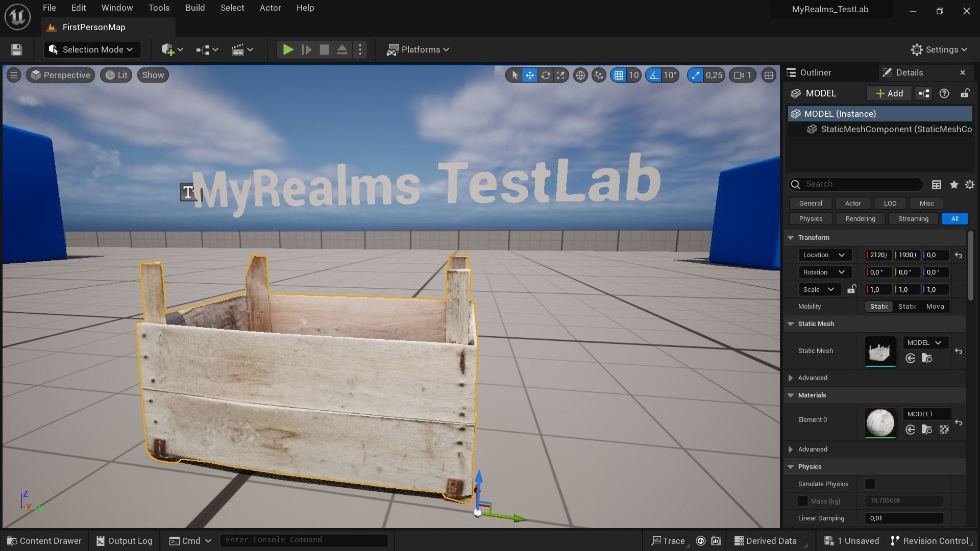Toggle favorites star filter in Details
The image size is (980, 551).
954,185
